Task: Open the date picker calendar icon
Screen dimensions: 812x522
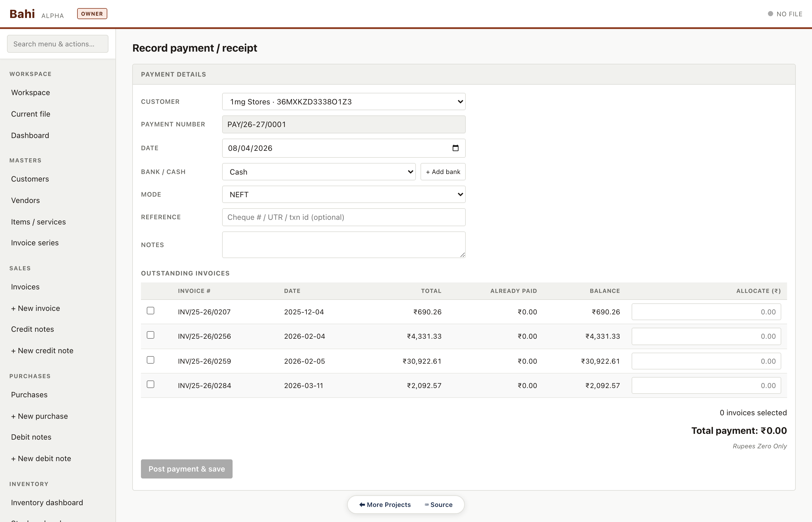Action: pyautogui.click(x=455, y=148)
